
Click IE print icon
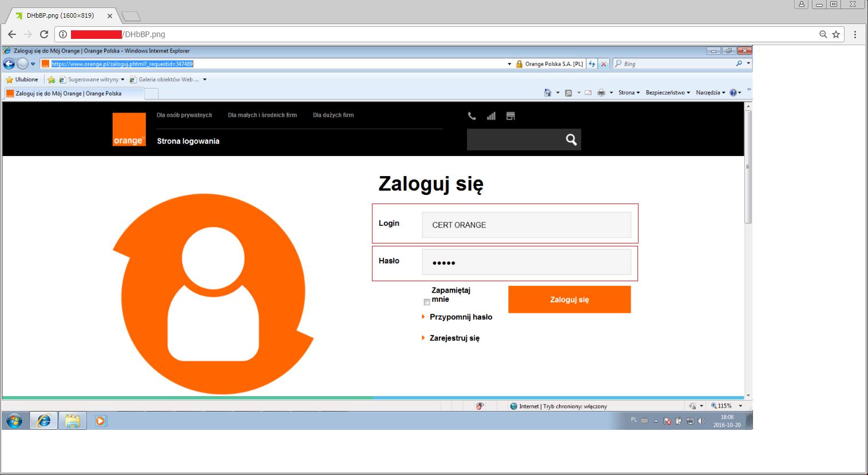click(601, 93)
